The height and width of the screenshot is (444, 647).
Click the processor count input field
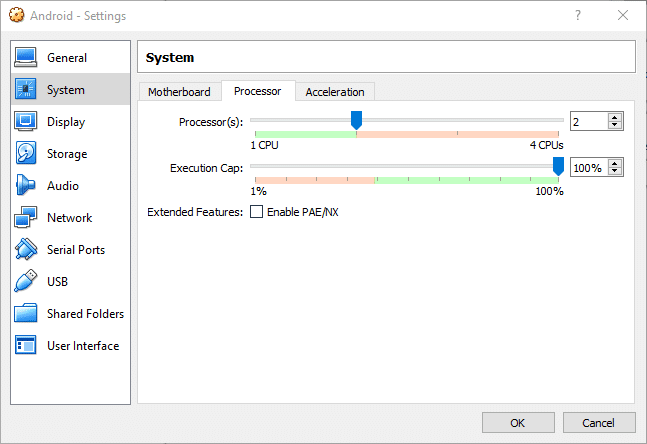tap(588, 121)
